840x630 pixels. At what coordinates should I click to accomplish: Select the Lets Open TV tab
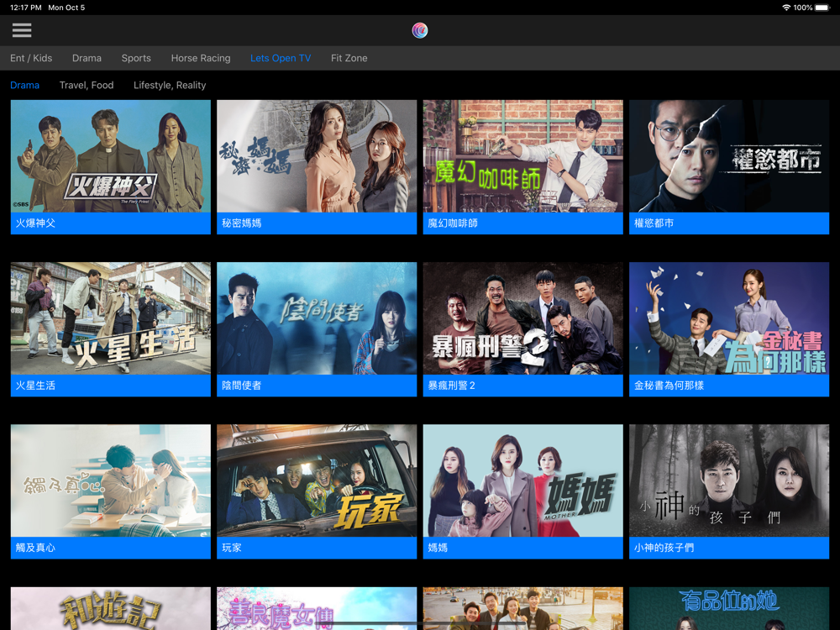click(x=281, y=58)
